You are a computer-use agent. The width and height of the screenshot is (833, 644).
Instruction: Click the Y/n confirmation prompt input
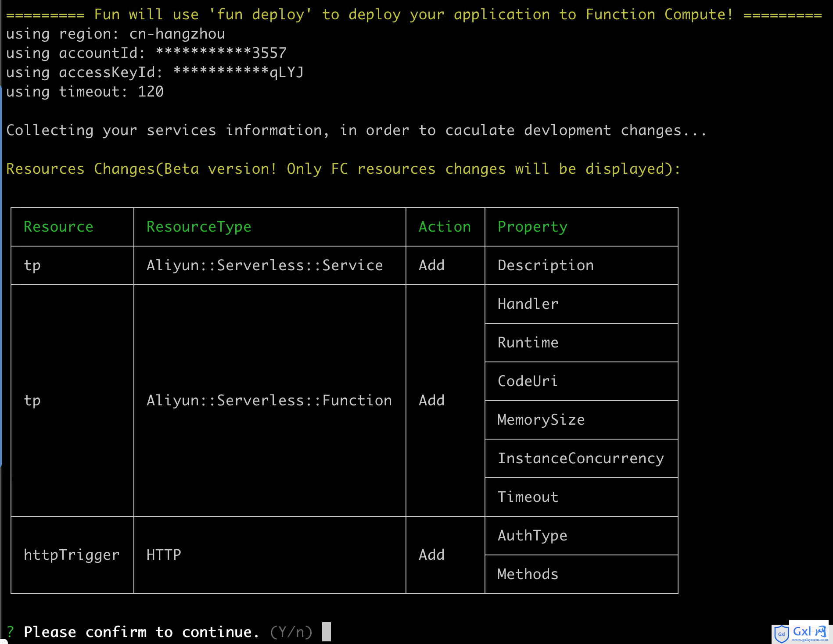pyautogui.click(x=326, y=632)
